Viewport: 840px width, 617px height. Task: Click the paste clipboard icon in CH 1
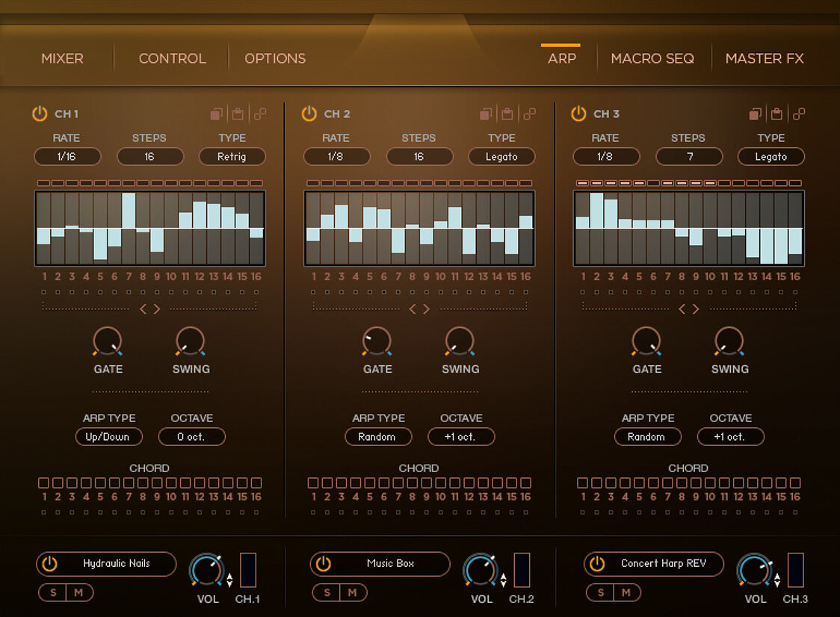pos(238,114)
